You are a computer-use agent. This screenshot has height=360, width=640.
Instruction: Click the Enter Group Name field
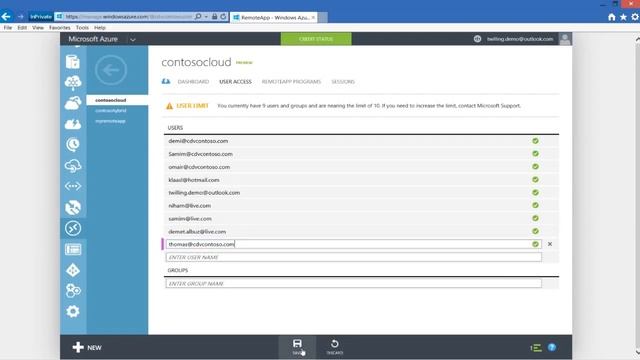tap(353, 283)
